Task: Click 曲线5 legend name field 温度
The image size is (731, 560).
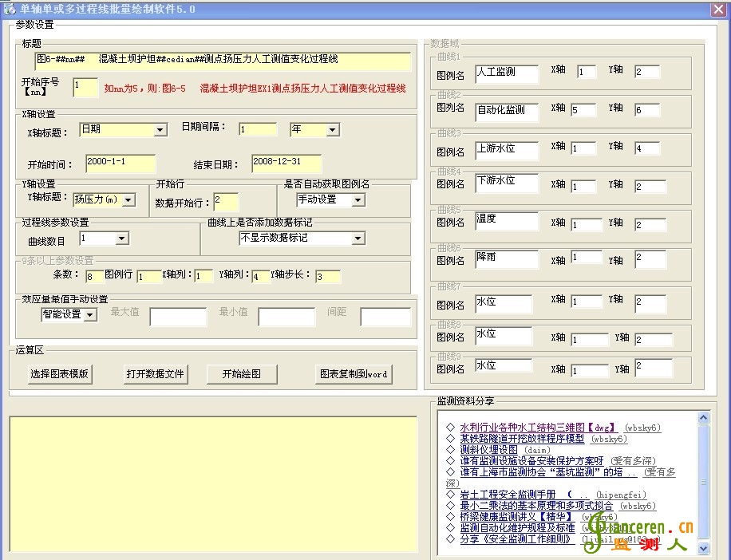Action: [x=507, y=221]
